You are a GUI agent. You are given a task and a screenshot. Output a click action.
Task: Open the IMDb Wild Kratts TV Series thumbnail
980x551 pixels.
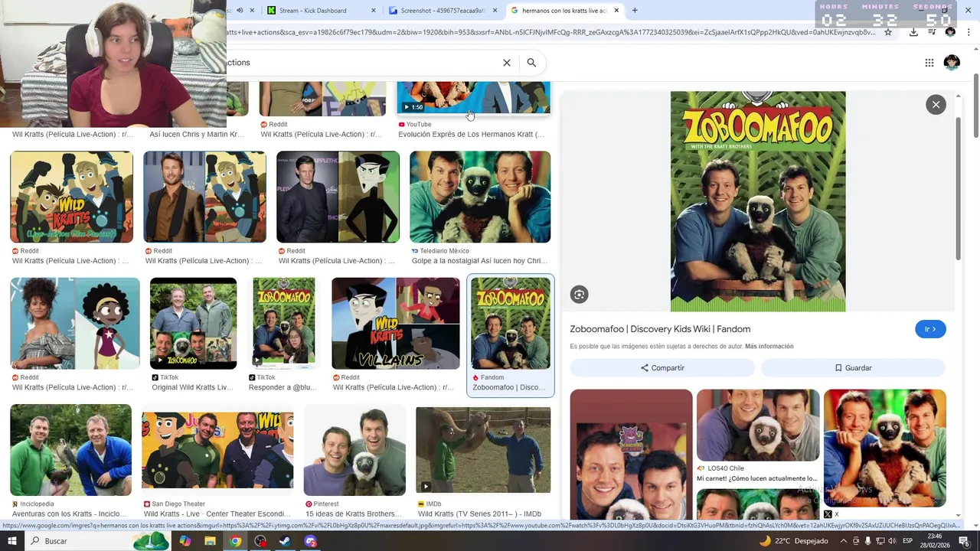tap(483, 450)
